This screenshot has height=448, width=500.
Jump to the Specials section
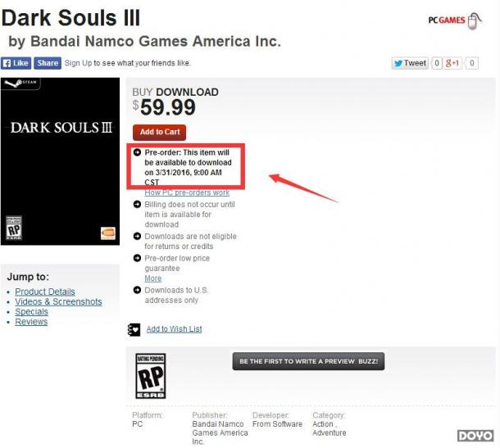(32, 311)
